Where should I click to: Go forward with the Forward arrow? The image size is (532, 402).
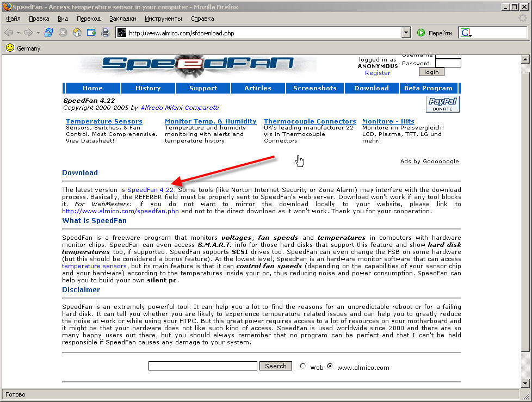(x=28, y=33)
